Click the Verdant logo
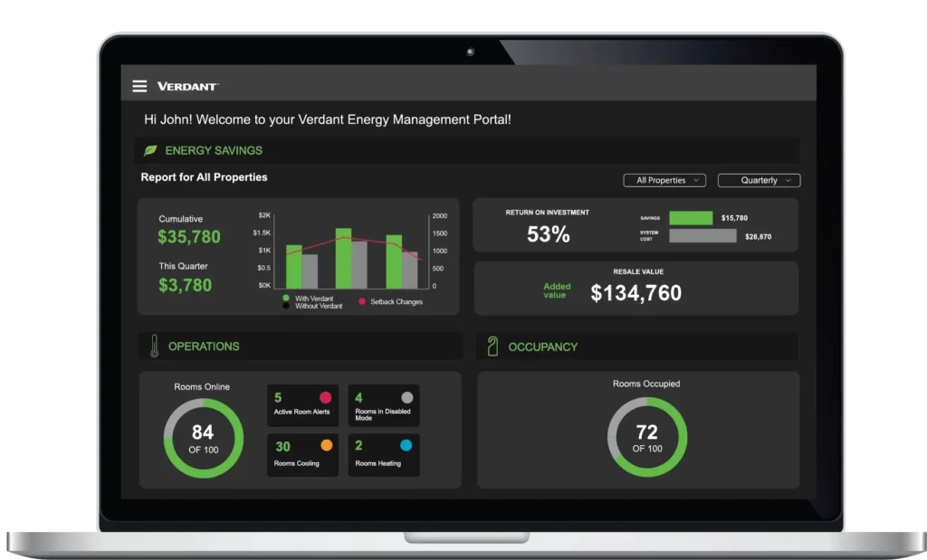The width and height of the screenshot is (927, 560). (x=187, y=86)
